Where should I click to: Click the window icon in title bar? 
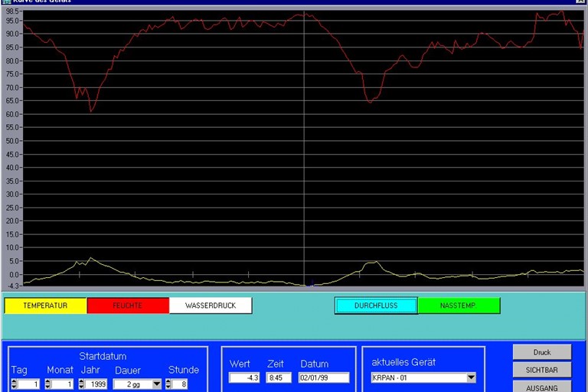coord(6,2)
